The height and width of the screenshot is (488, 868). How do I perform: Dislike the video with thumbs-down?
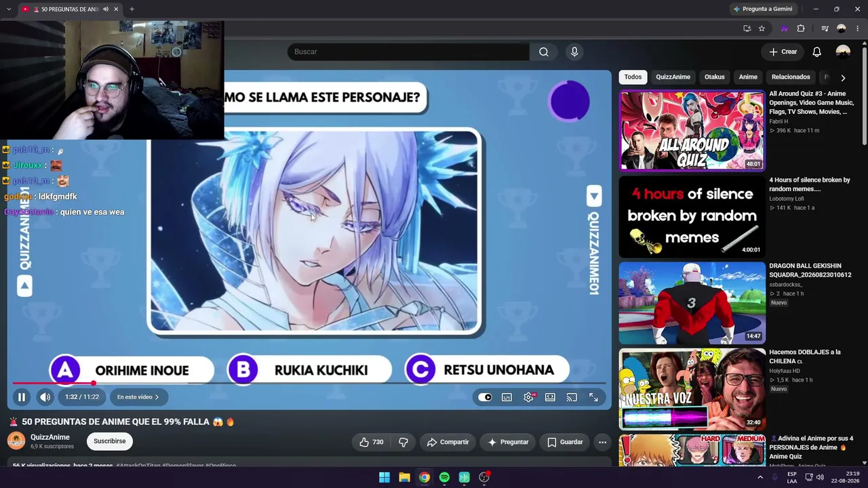pyautogui.click(x=403, y=442)
